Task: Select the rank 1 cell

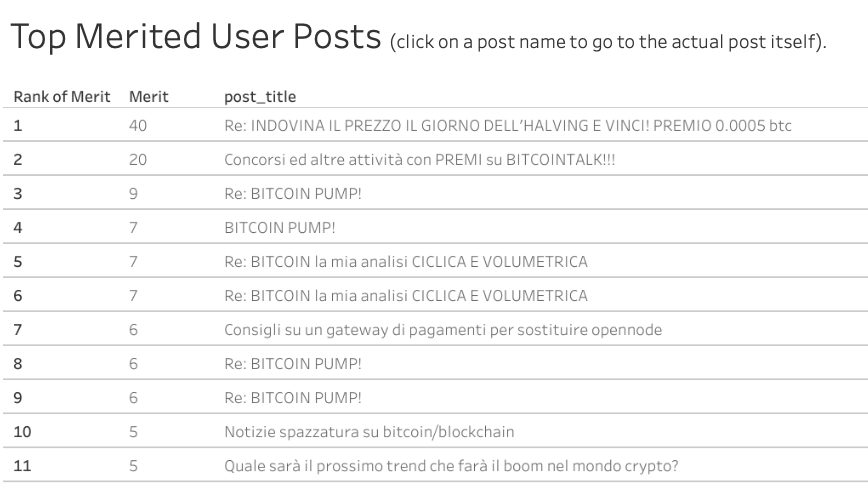Action: pyautogui.click(x=18, y=126)
